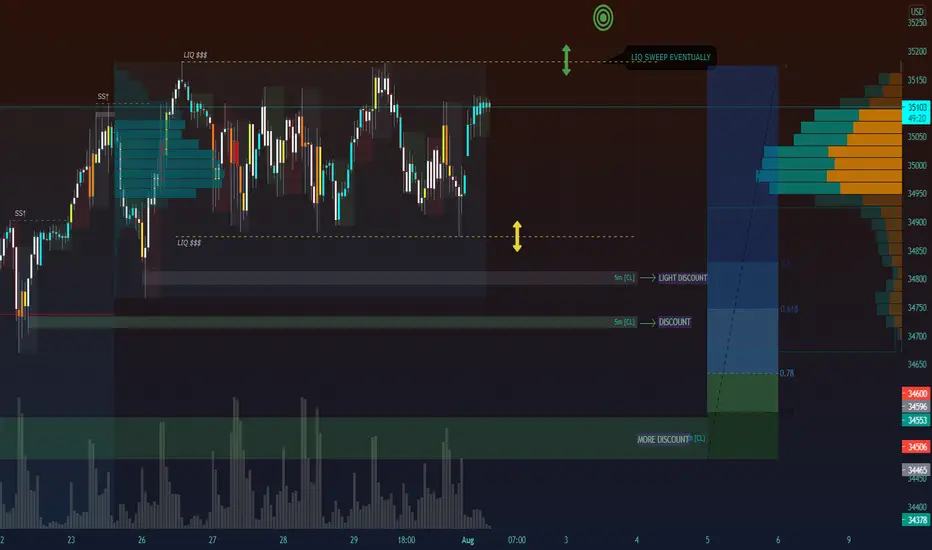Viewport: 932px width, 550px height.
Task: Open the USD currency selector
Action: tap(917, 11)
